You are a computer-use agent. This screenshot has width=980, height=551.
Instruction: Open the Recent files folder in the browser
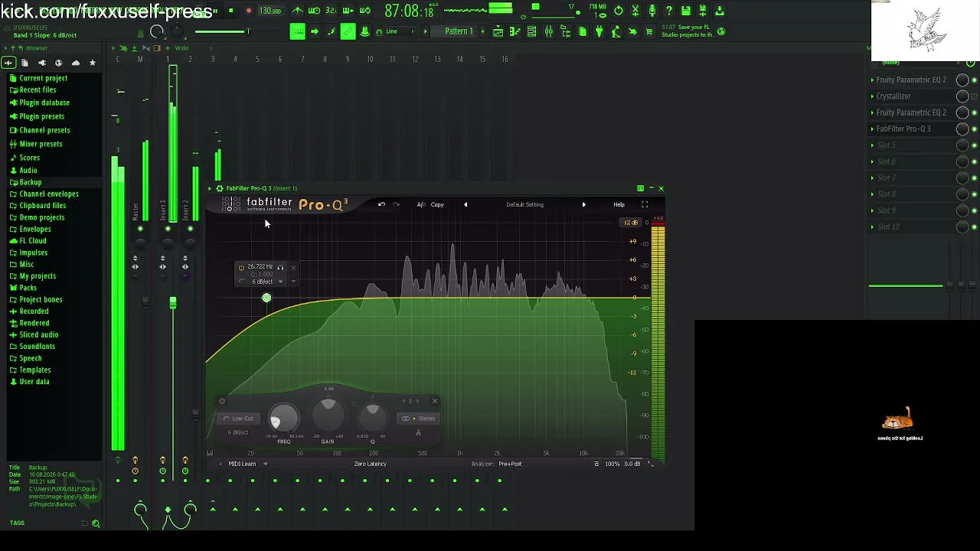[38, 90]
